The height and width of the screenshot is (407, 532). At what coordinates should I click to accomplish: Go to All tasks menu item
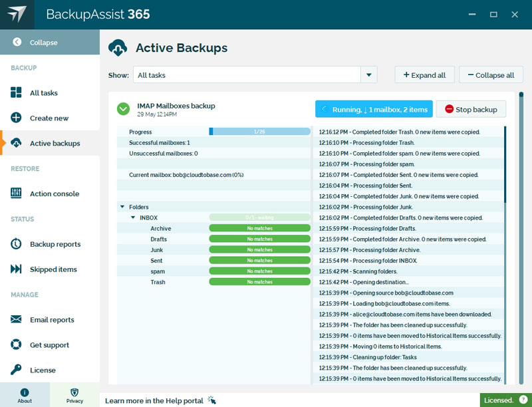pyautogui.click(x=50, y=92)
